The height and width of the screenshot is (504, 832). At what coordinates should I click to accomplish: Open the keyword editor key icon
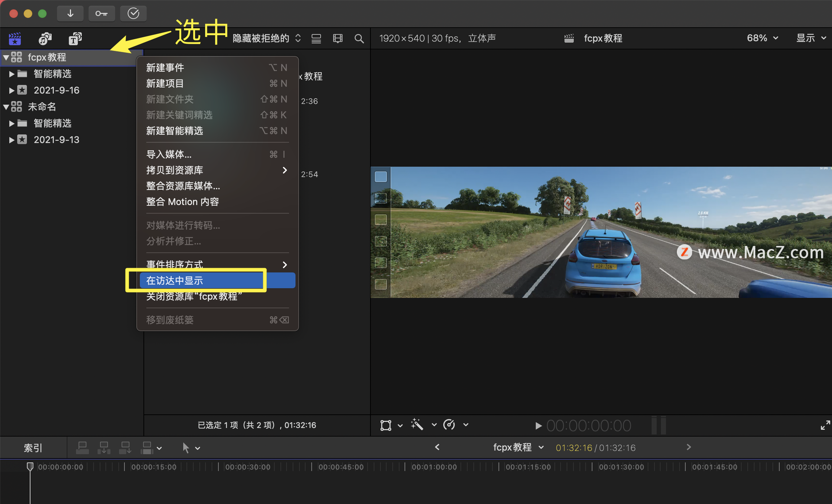click(x=101, y=13)
